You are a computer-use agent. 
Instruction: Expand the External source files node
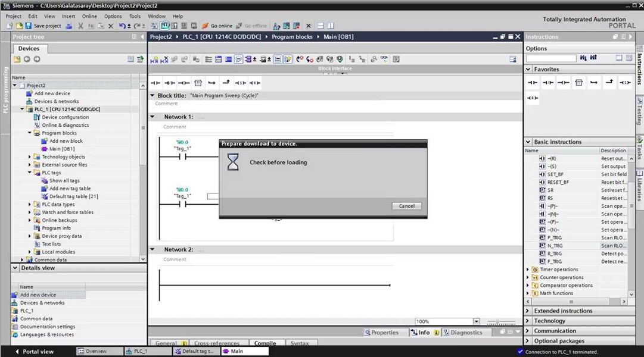tap(30, 165)
